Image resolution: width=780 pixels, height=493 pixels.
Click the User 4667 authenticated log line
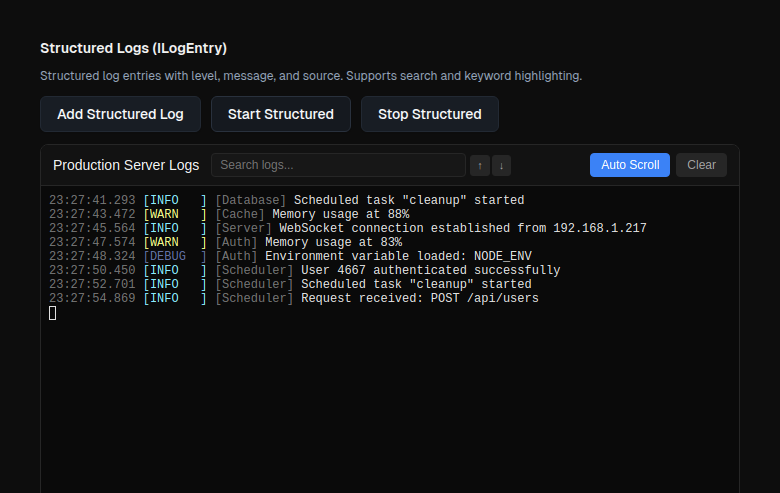[x=430, y=270]
